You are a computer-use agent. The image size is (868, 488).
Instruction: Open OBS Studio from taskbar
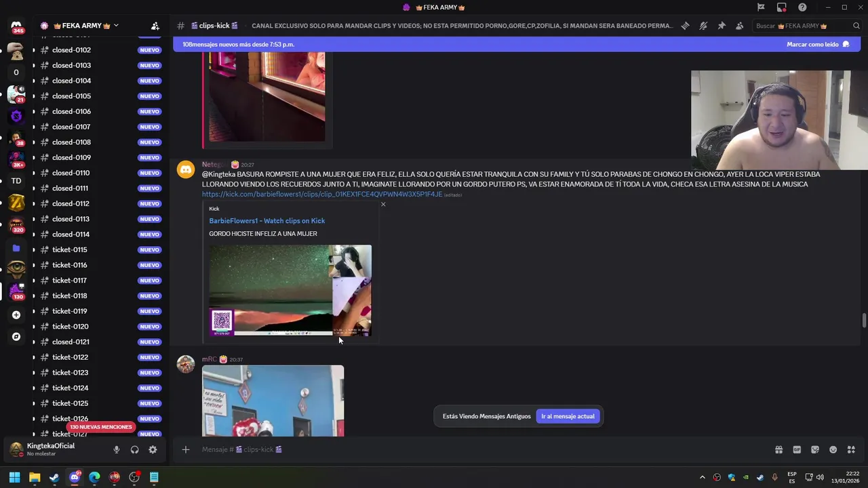pos(134,477)
